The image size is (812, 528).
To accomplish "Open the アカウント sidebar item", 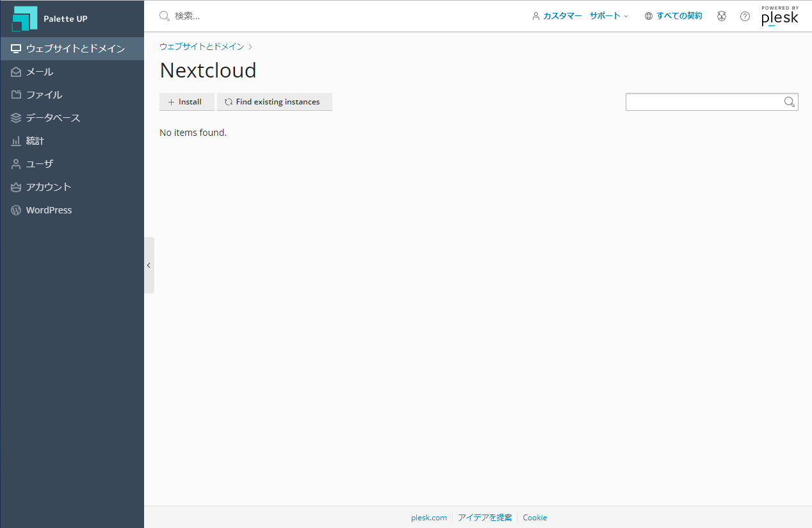I will pos(72,187).
